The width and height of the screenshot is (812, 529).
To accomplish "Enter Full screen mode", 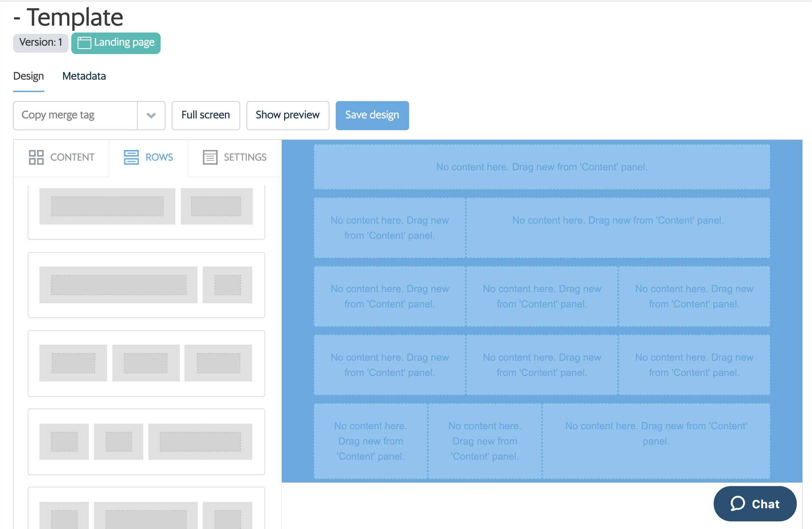I will click(206, 115).
